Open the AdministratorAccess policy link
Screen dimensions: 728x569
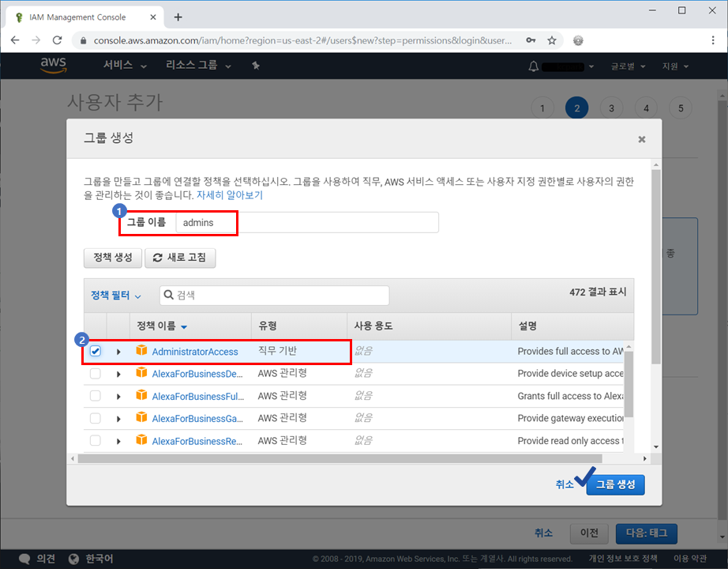(x=195, y=352)
